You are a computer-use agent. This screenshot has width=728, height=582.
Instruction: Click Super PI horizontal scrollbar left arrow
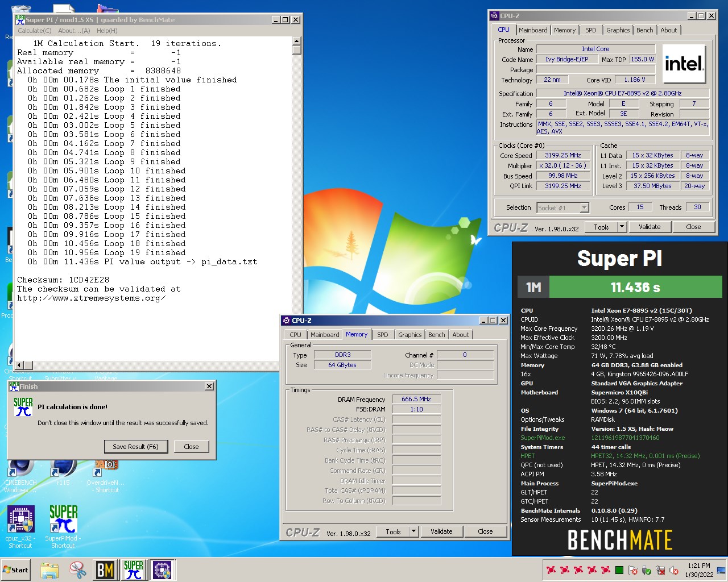19,365
